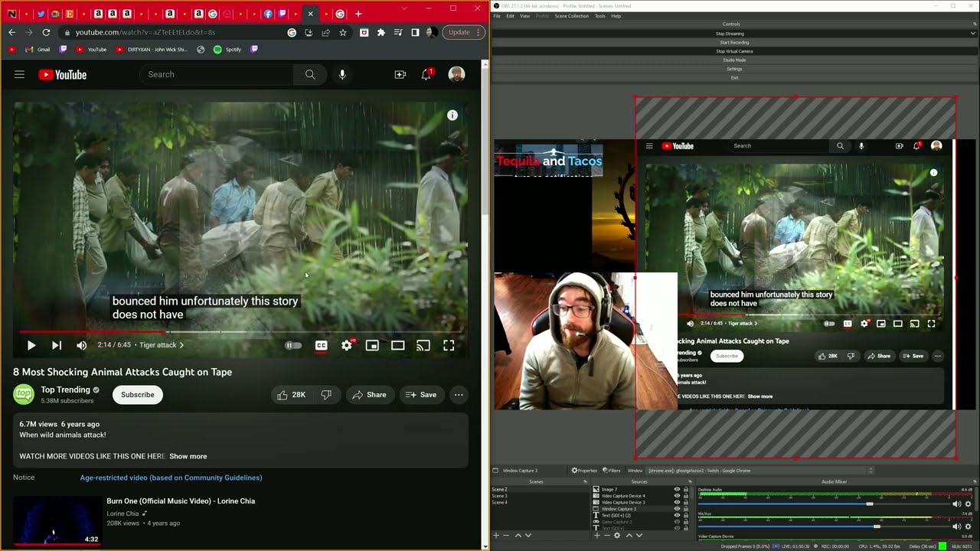980x551 pixels.
Task: Share the video in Chrome window
Action: click(x=370, y=395)
